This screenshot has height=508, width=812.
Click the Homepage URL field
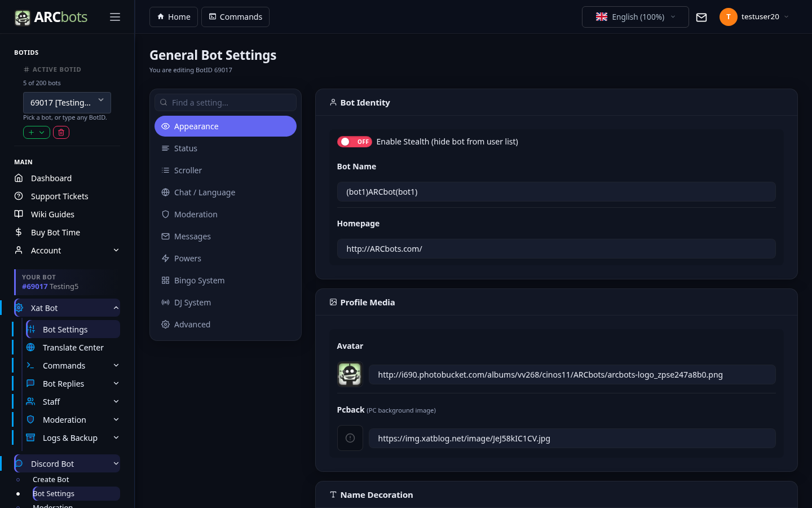(x=556, y=248)
